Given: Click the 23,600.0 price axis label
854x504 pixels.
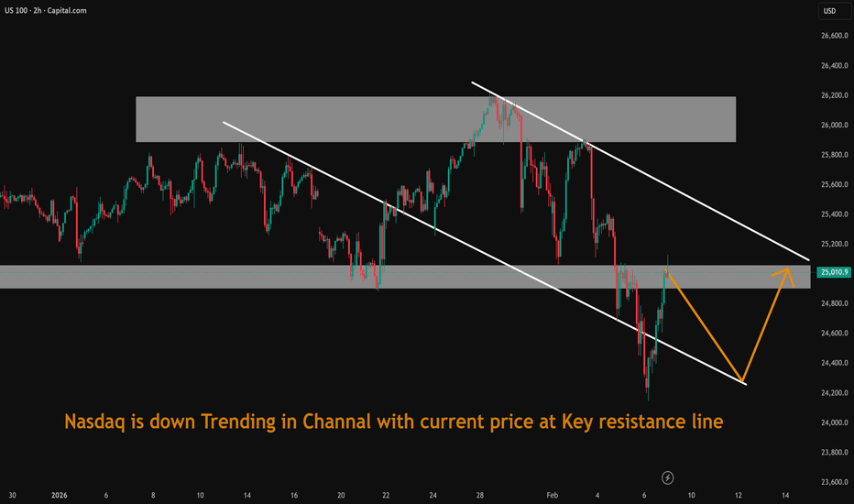Looking at the screenshot, I should 831,482.
